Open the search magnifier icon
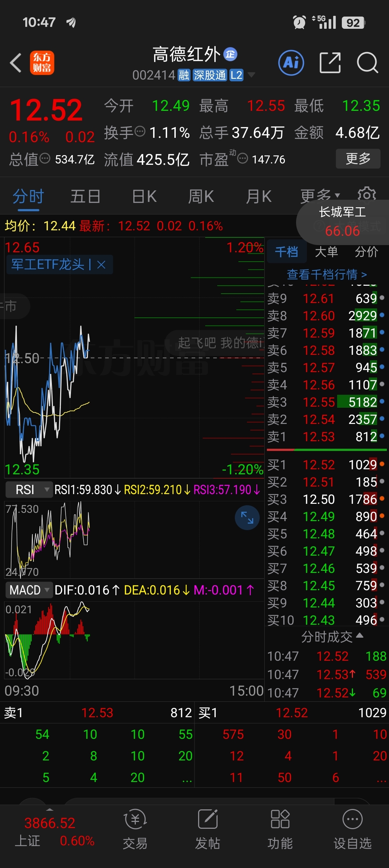 (367, 63)
